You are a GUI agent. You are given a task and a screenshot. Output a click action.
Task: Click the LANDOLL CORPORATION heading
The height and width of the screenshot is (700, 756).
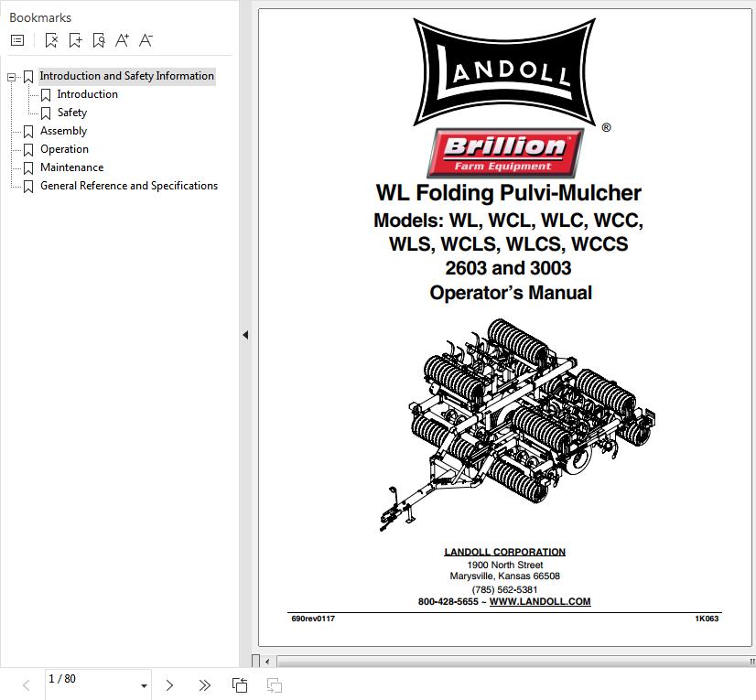505,552
